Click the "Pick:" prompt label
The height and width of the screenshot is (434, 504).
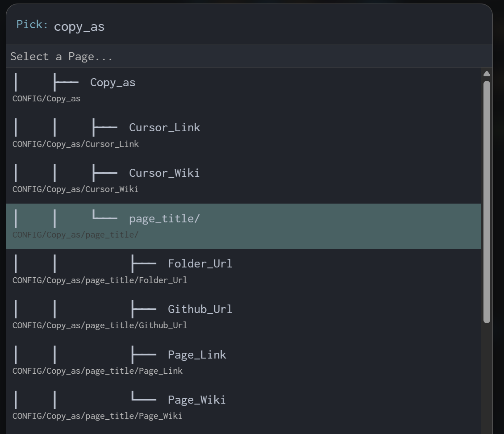(32, 25)
